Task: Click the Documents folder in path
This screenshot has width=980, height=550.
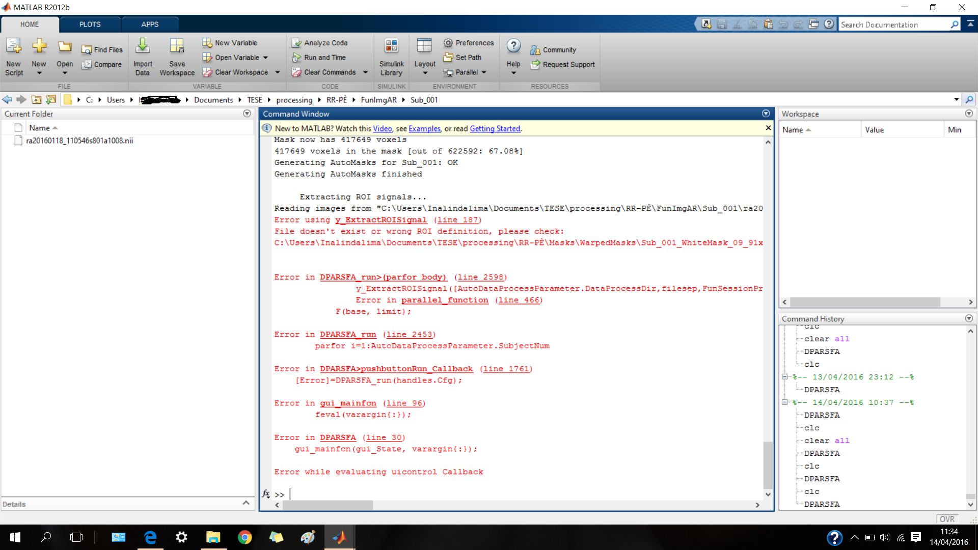Action: click(213, 100)
